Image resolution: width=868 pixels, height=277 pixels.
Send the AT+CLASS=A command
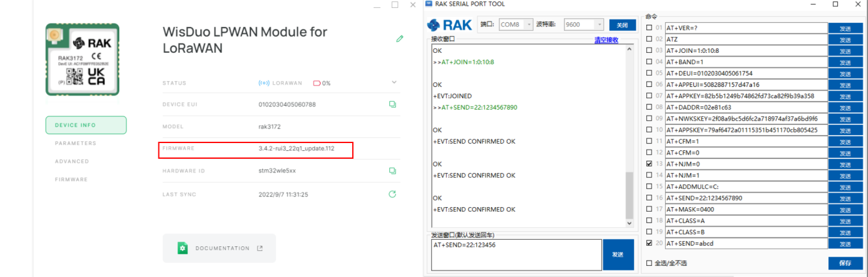coord(845,221)
